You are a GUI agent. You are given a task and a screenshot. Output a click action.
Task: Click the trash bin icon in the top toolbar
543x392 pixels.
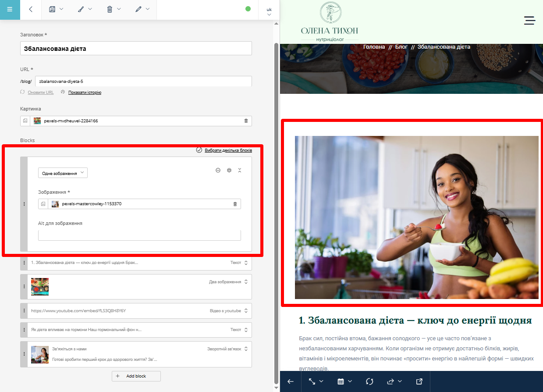110,9
